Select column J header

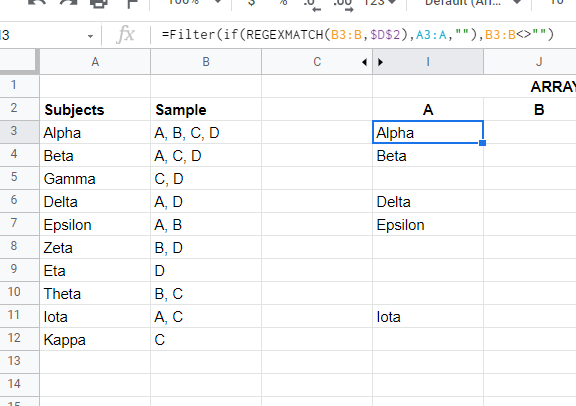539,62
